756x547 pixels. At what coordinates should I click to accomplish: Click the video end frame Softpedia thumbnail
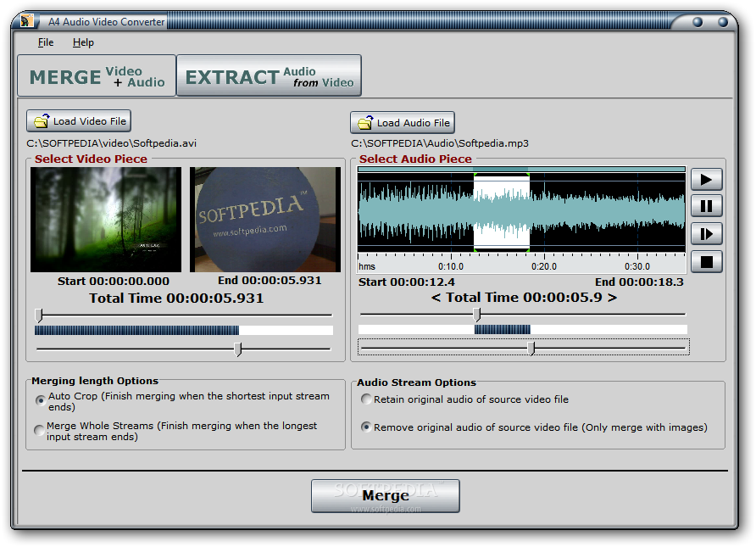click(265, 220)
